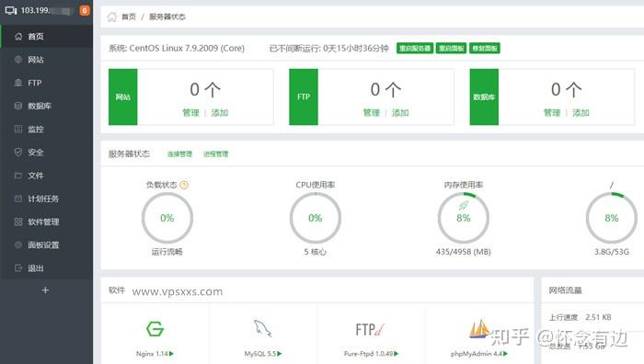Click the green Nginx logo icon
Screen dimensions: 644x364
[155, 329]
